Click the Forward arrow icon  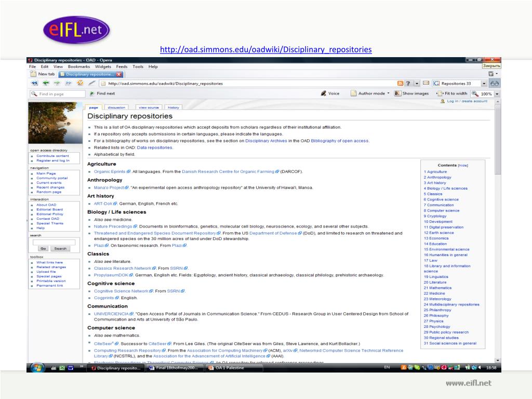(57, 83)
